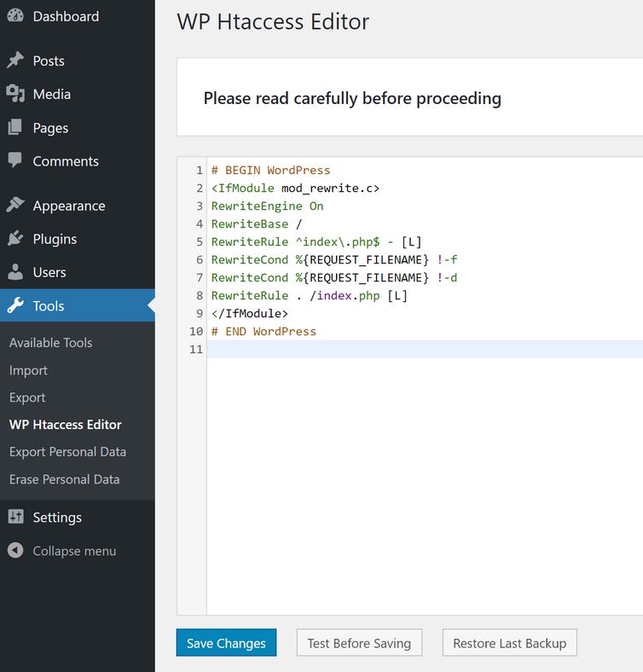Click the Plugins plug icon
The height and width of the screenshot is (672, 643).
point(15,238)
